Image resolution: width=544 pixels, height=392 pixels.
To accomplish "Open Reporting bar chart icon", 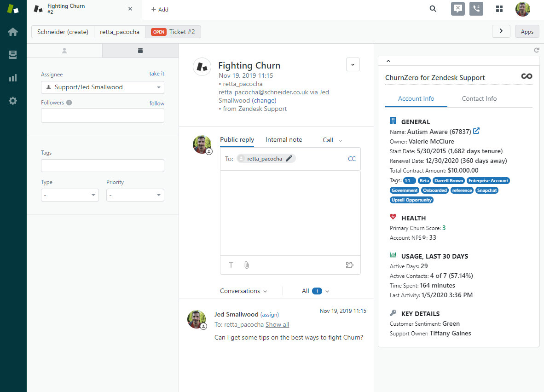I will coord(13,78).
